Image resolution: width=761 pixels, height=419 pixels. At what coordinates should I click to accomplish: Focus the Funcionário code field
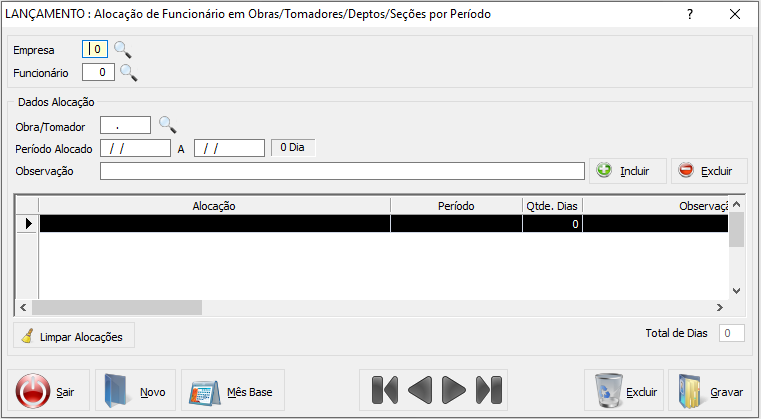(x=99, y=72)
